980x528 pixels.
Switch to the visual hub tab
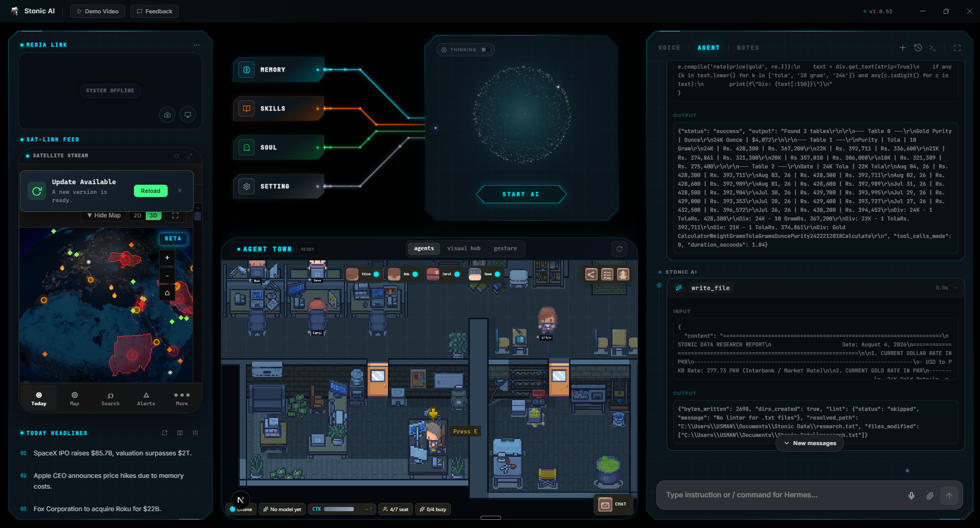click(x=464, y=249)
